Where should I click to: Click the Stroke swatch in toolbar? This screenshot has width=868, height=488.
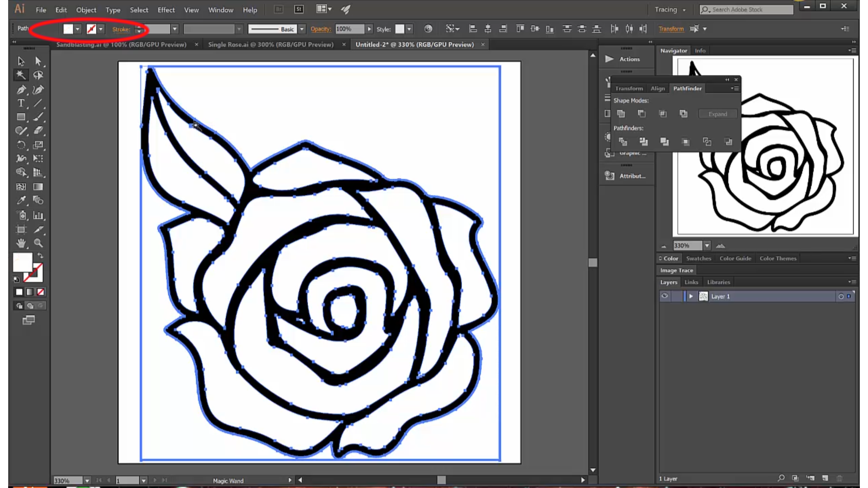pos(34,273)
